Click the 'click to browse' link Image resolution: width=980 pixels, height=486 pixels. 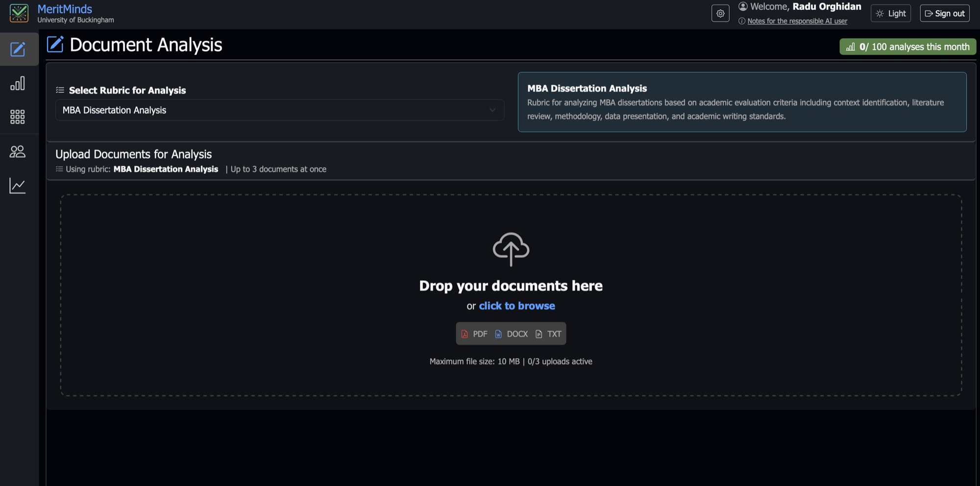click(517, 306)
